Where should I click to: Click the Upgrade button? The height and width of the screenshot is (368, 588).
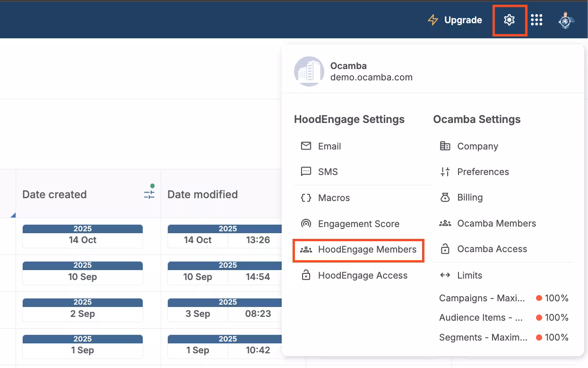[455, 20]
